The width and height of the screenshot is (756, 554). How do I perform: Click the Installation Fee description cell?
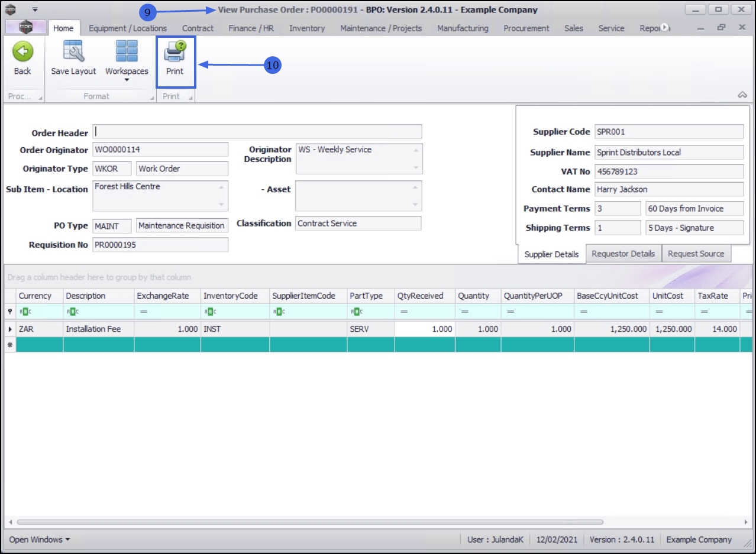99,329
